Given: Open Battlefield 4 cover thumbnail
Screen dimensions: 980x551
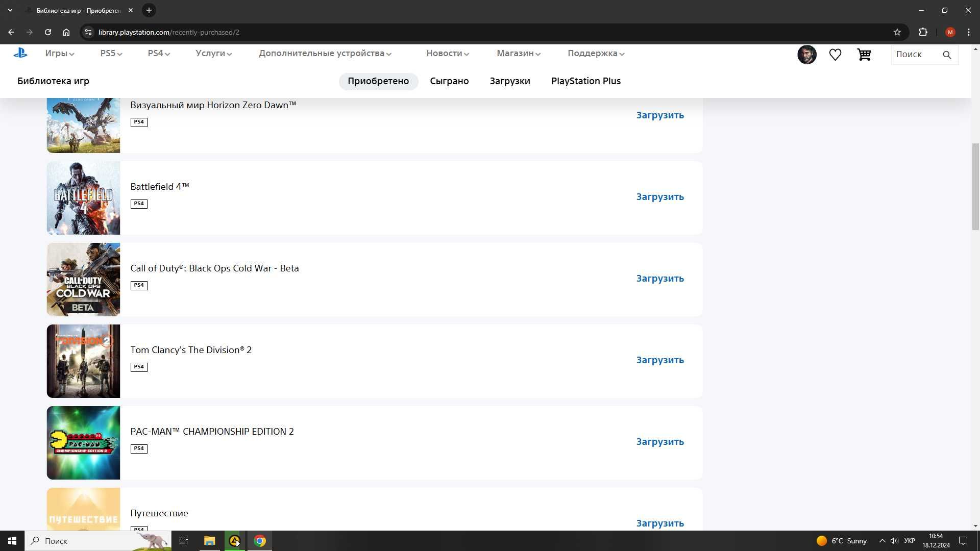Looking at the screenshot, I should [83, 198].
